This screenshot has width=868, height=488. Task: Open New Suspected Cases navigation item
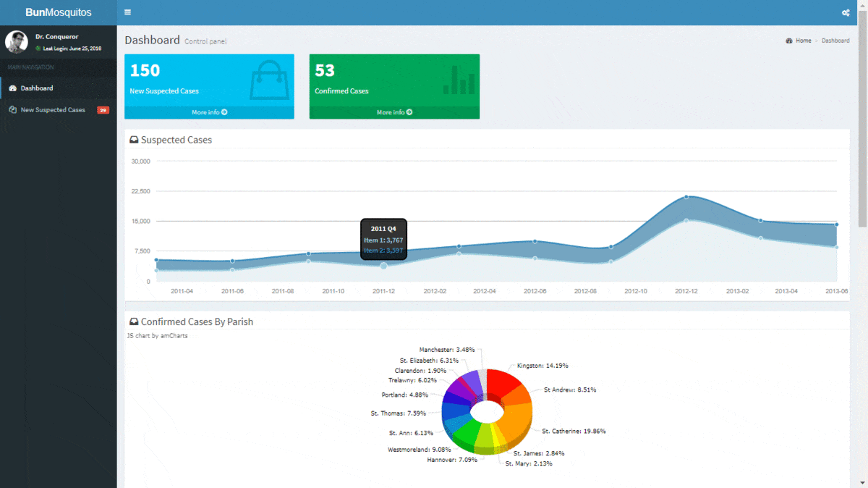[58, 110]
